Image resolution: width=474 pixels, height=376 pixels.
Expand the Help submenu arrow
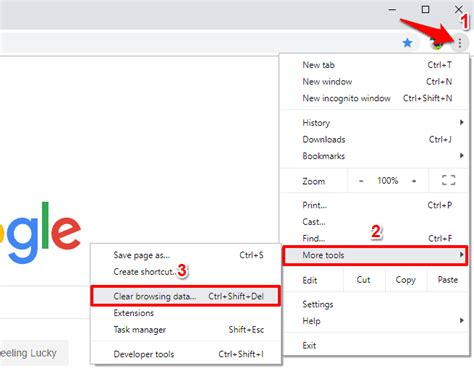pos(462,321)
